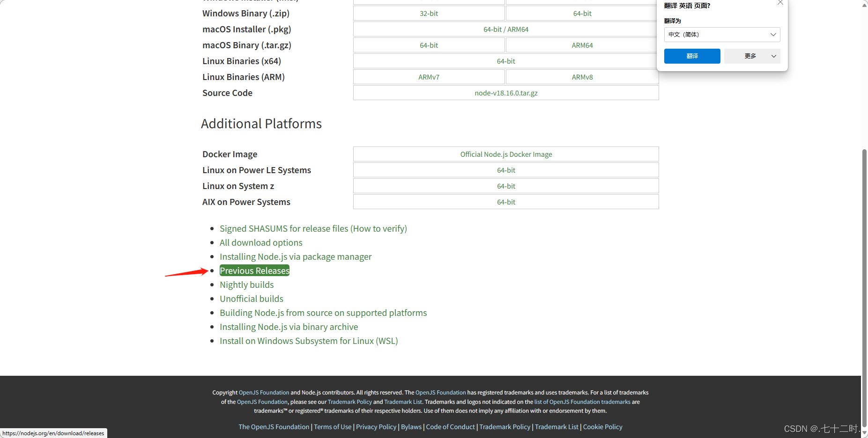
Task: Download macOS Binary ARM64 tar.gz
Action: pyautogui.click(x=582, y=45)
